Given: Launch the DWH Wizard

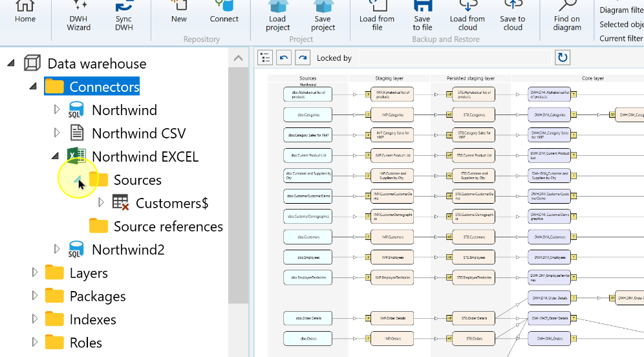Looking at the screenshot, I should tap(78, 16).
